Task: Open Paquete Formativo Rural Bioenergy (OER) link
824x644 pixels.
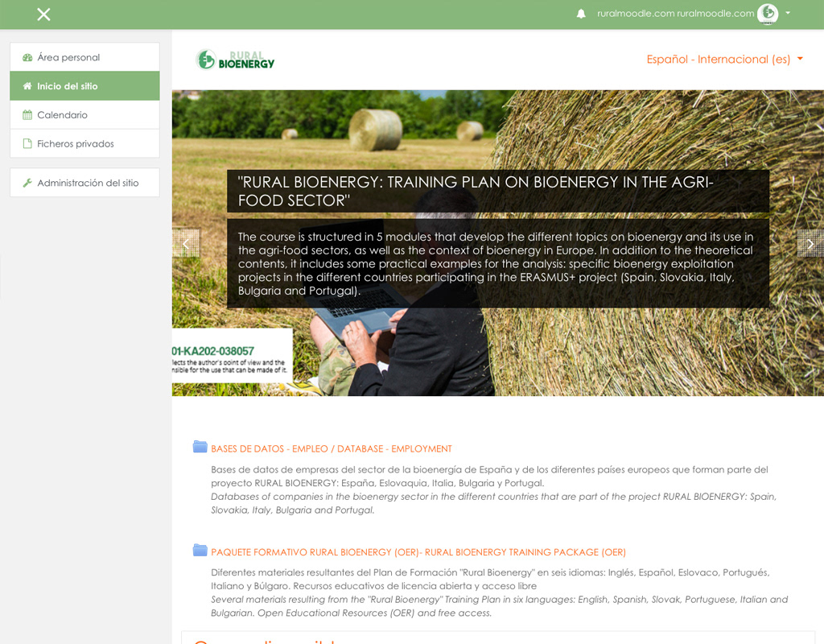Action: click(418, 552)
